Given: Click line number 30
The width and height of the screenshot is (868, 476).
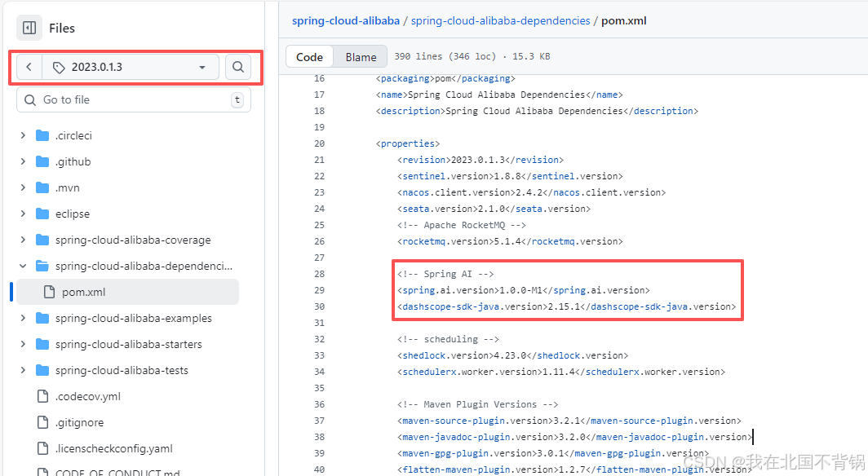Looking at the screenshot, I should coord(320,306).
